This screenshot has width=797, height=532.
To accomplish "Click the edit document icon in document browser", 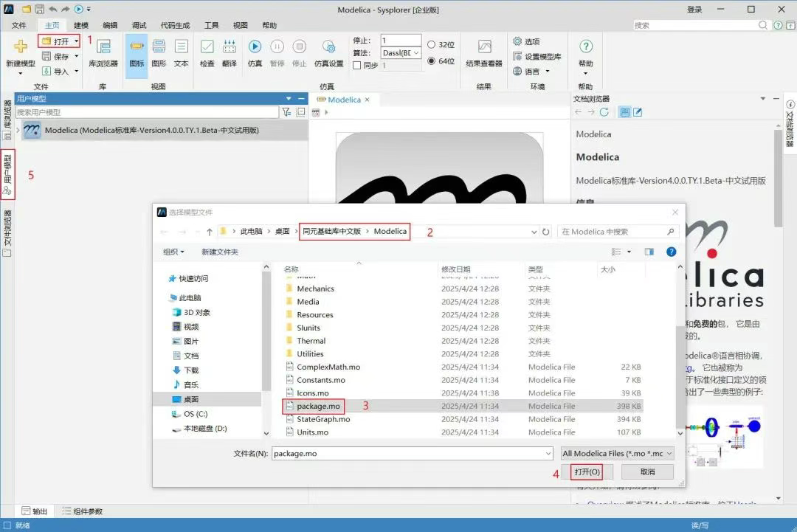I will click(x=638, y=111).
